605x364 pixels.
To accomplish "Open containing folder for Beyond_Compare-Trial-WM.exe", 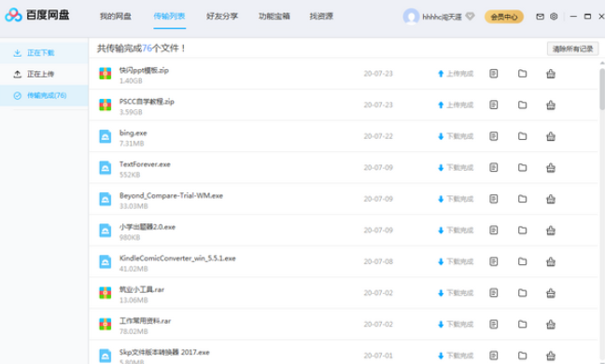I will click(522, 199).
